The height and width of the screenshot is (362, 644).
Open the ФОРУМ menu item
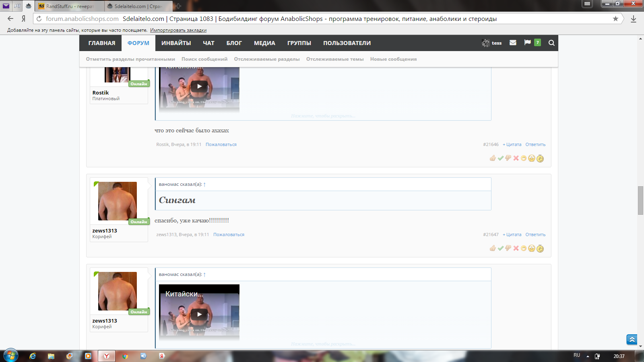(x=138, y=43)
